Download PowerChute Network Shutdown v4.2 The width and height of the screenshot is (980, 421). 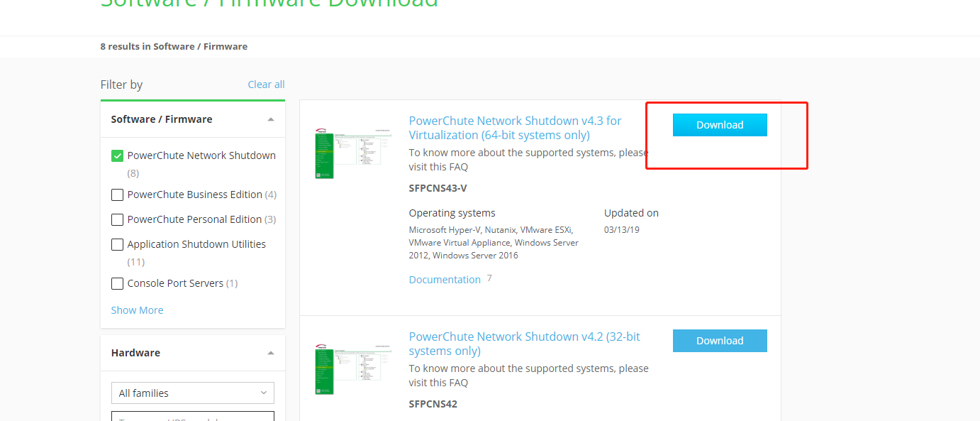(x=720, y=341)
